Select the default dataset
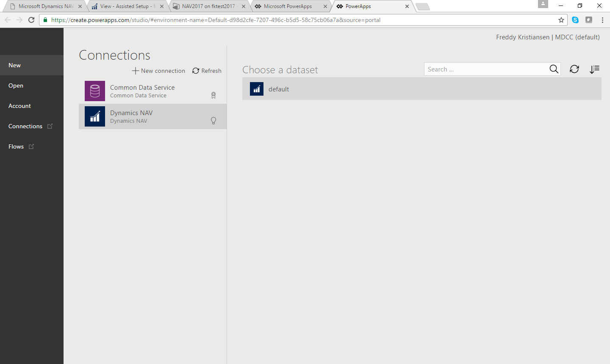Viewport: 610px width, 364px height. (279, 89)
